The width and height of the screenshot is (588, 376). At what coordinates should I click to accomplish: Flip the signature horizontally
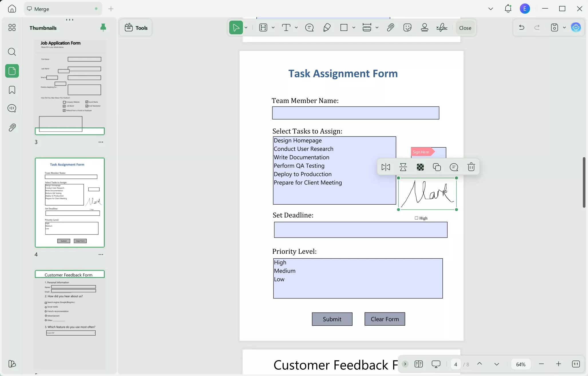pos(386,167)
